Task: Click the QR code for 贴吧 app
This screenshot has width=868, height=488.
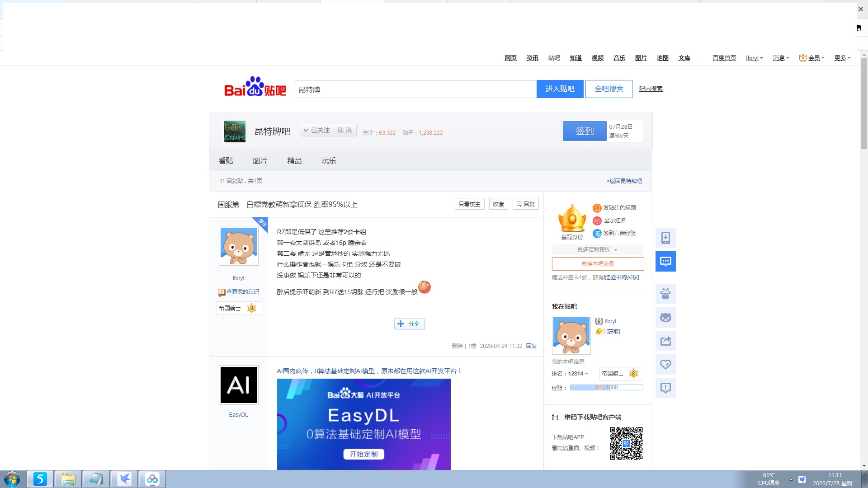Action: (x=626, y=443)
